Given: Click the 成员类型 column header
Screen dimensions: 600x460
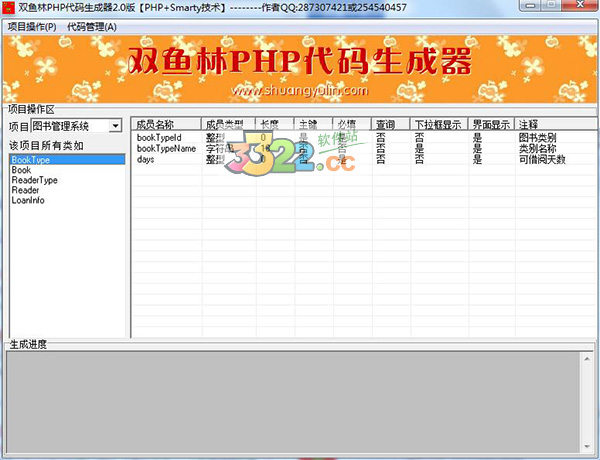Looking at the screenshot, I should [228, 124].
